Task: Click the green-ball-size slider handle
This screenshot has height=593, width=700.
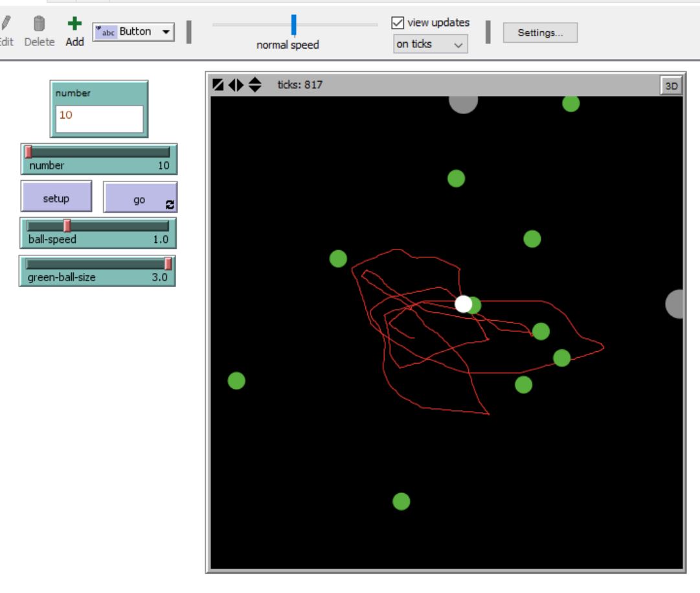Action: coord(168,264)
